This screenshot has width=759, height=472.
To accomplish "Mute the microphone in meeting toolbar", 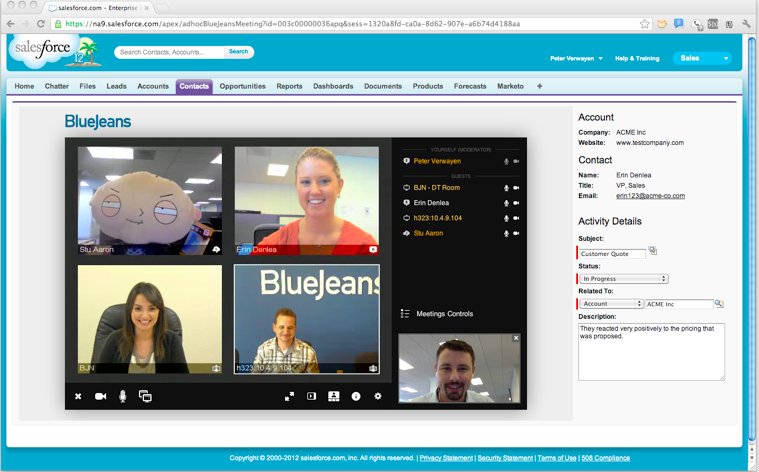I will 122,396.
